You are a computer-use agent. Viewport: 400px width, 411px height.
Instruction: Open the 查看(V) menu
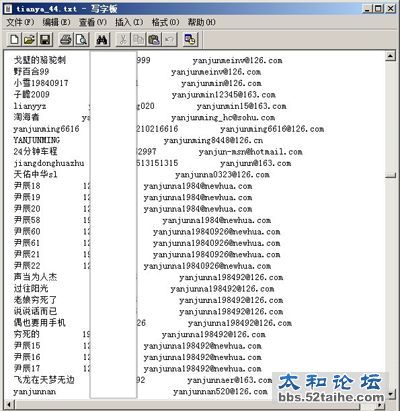click(x=93, y=22)
